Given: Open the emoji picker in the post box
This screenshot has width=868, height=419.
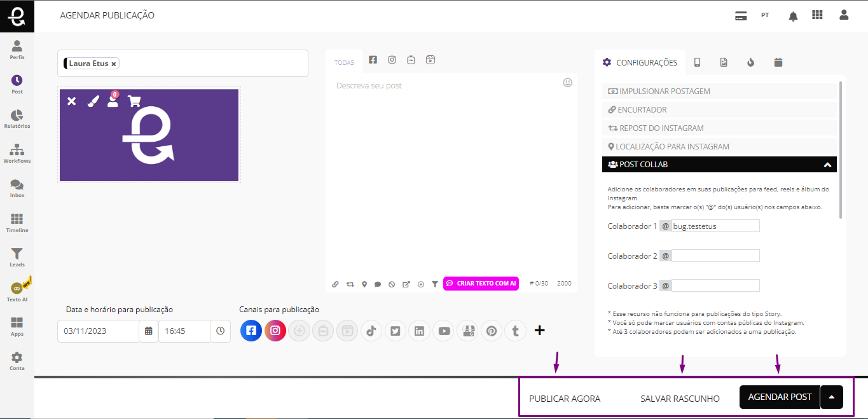Looking at the screenshot, I should [568, 83].
